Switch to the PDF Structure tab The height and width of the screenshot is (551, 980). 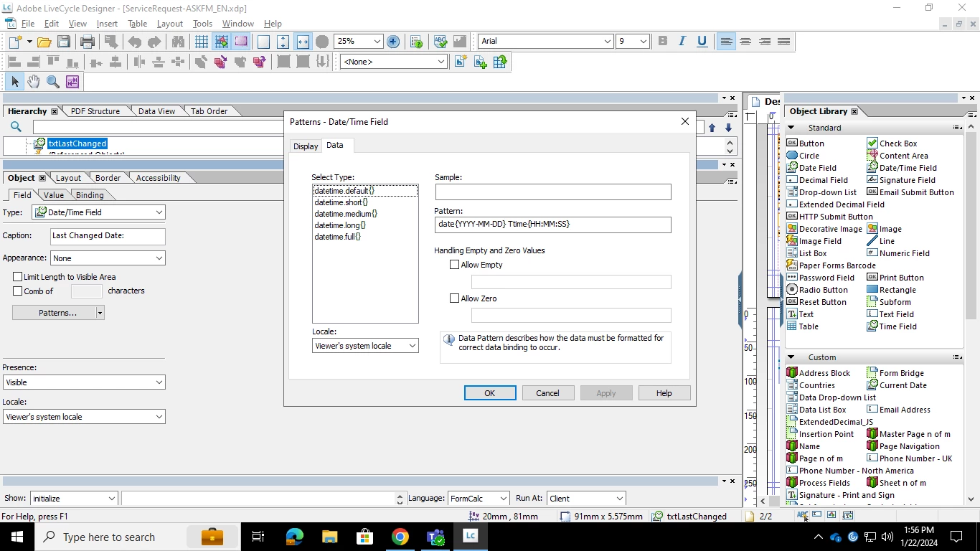[95, 111]
